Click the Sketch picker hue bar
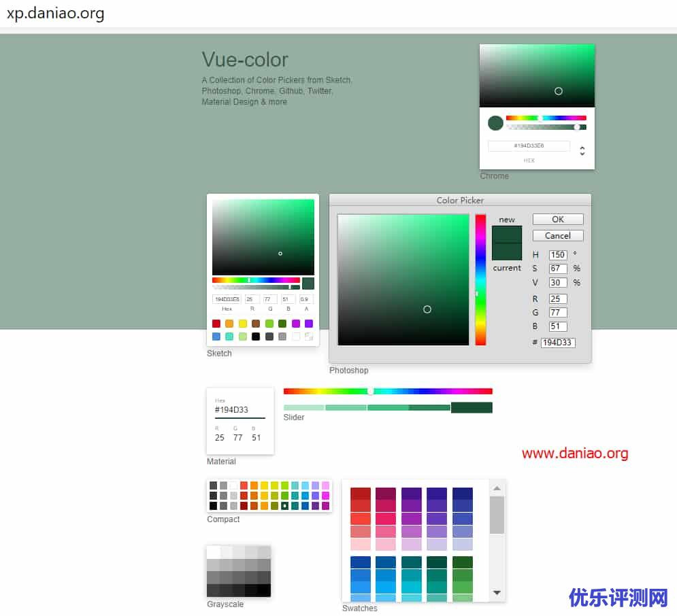 pyautogui.click(x=256, y=280)
